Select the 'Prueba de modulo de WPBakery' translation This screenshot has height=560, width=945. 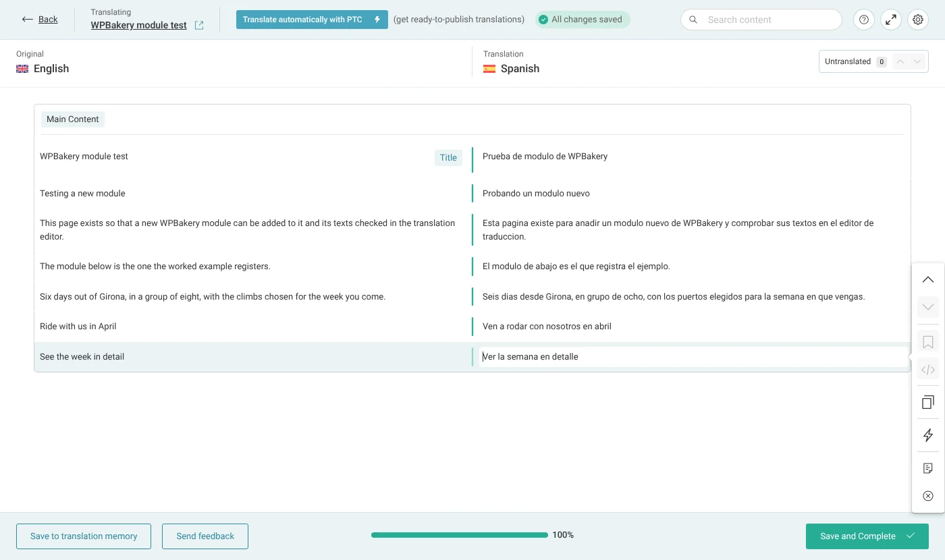[545, 157]
